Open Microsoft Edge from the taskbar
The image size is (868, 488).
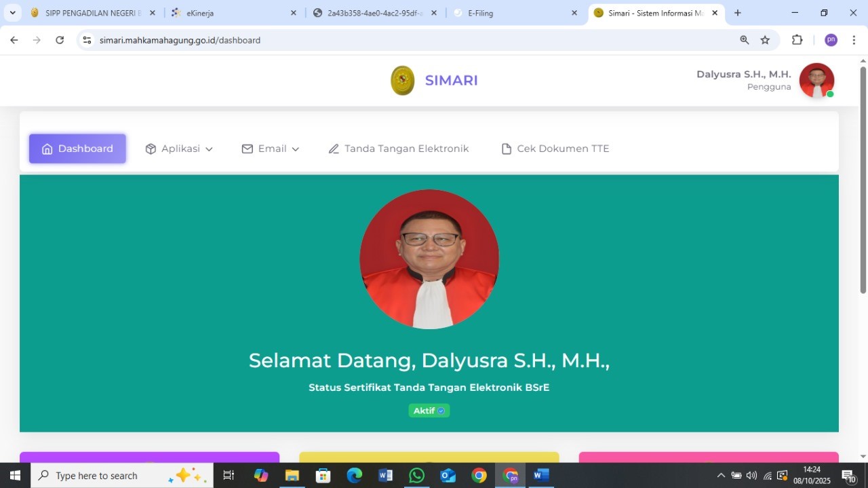[x=355, y=475]
